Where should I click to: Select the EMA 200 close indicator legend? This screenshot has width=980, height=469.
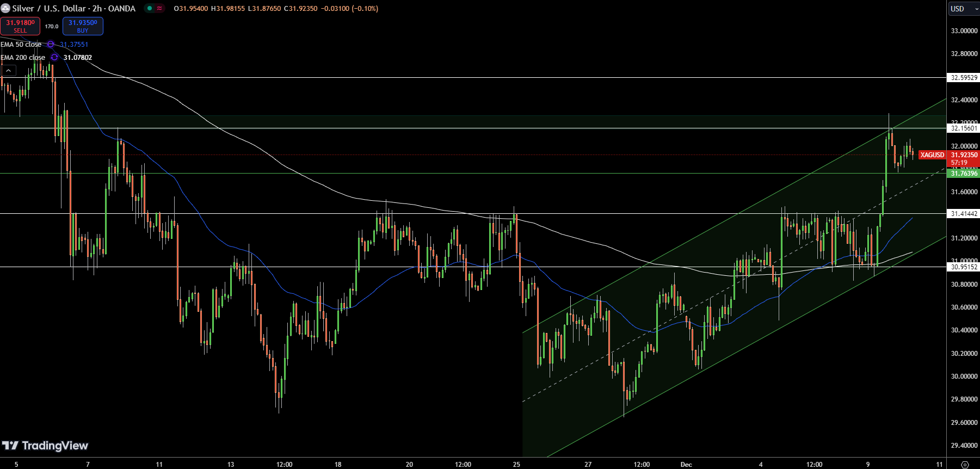(23, 58)
